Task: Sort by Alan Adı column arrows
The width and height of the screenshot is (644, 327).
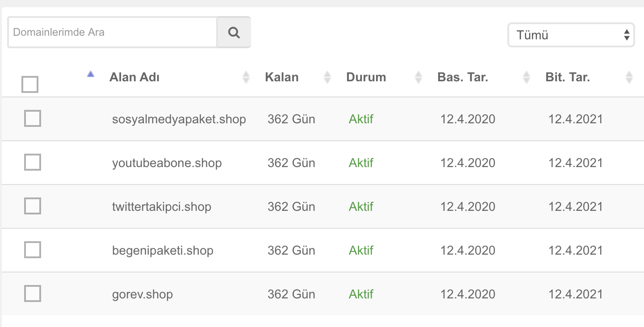Action: point(246,77)
